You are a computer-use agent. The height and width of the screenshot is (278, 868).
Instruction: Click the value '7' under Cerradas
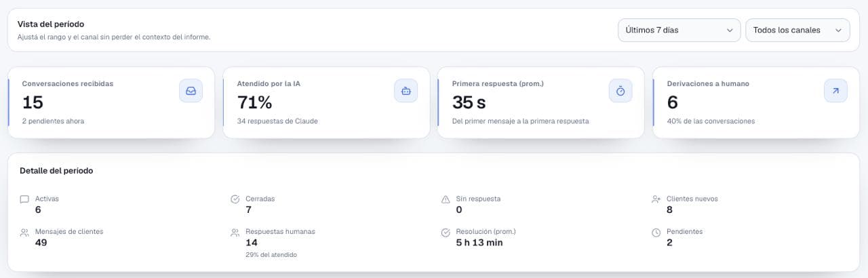point(249,210)
